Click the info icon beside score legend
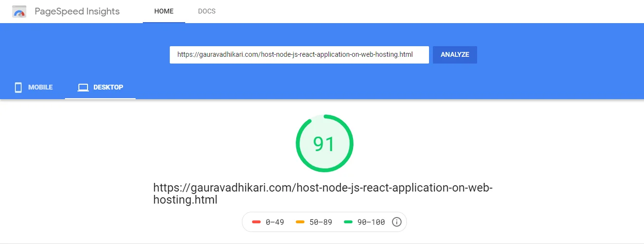Image resolution: width=644 pixels, height=244 pixels. tap(397, 222)
